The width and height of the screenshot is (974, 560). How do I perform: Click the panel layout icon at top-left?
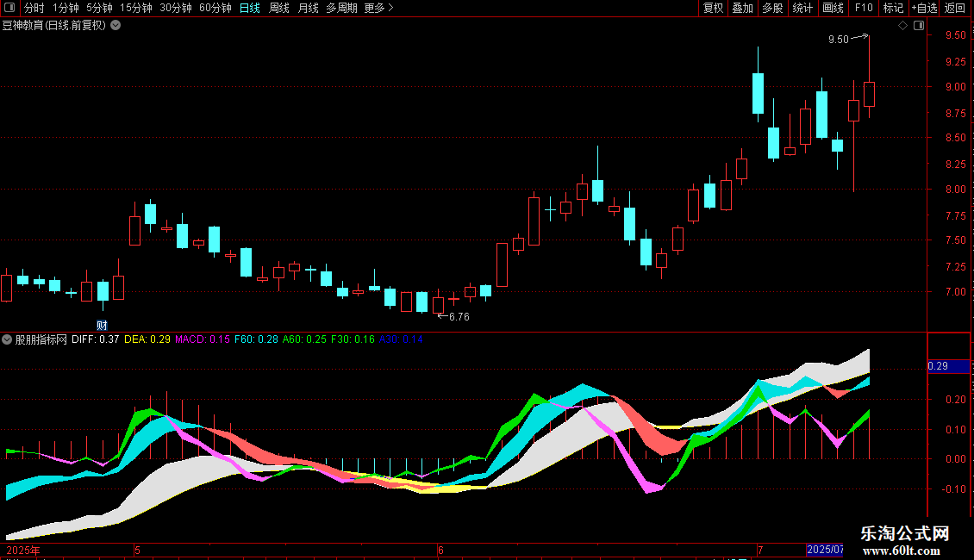[x=9, y=8]
